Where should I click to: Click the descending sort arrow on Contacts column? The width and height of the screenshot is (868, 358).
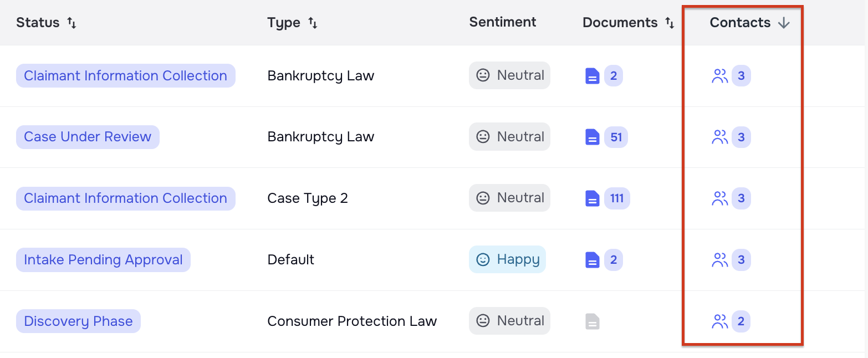[784, 23]
